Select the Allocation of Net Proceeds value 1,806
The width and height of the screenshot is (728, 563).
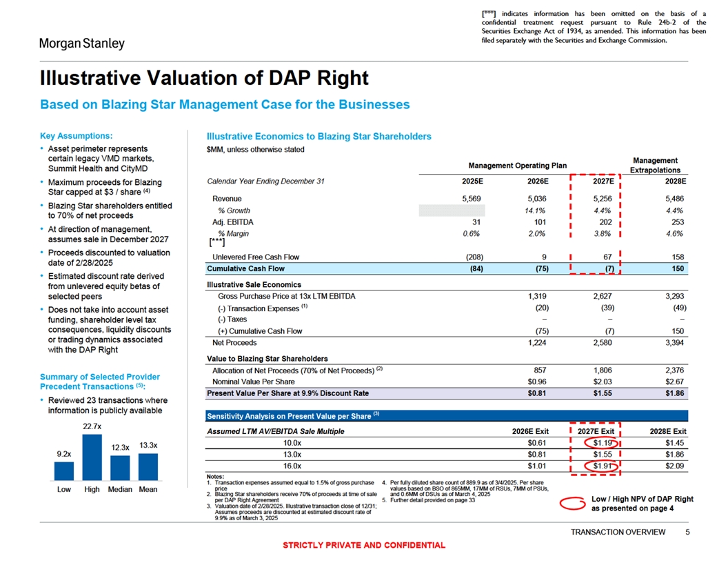click(602, 371)
